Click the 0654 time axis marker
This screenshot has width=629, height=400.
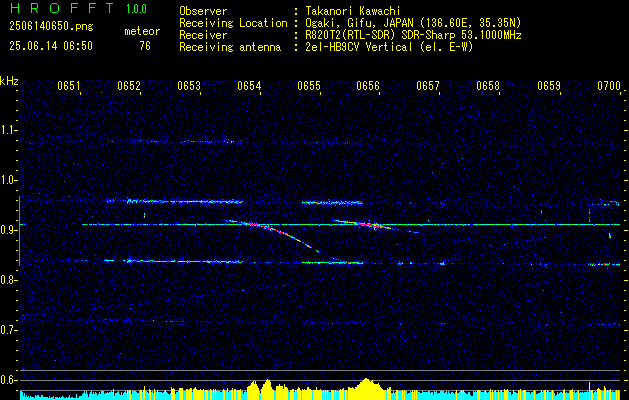pos(249,86)
